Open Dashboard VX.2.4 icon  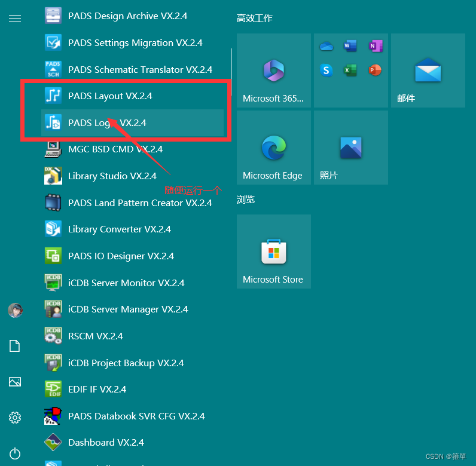(53, 442)
